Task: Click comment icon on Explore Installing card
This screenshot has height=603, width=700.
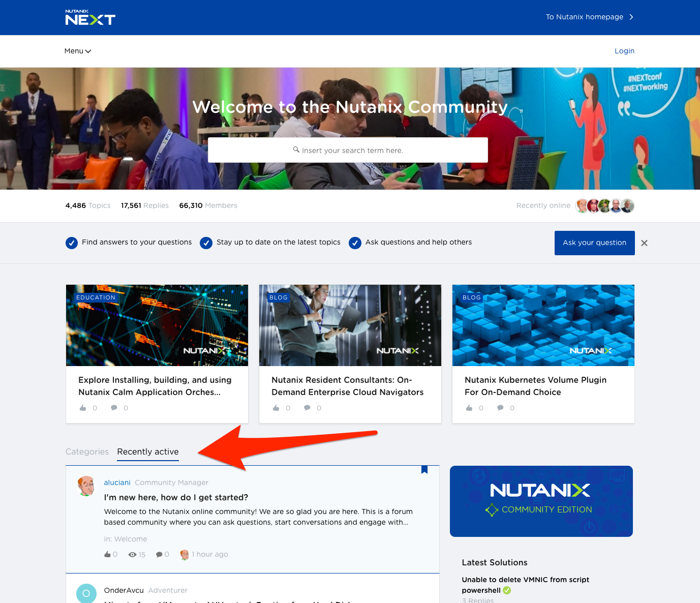Action: 114,408
